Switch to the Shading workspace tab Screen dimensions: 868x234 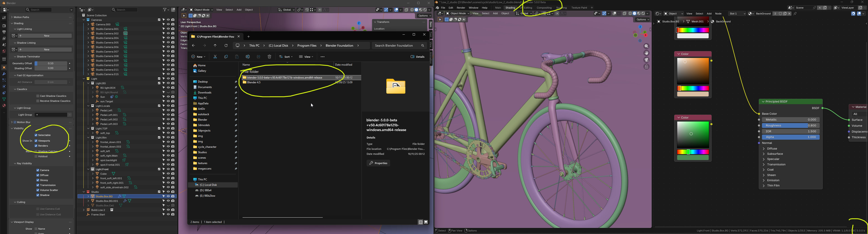pyautogui.click(x=510, y=8)
